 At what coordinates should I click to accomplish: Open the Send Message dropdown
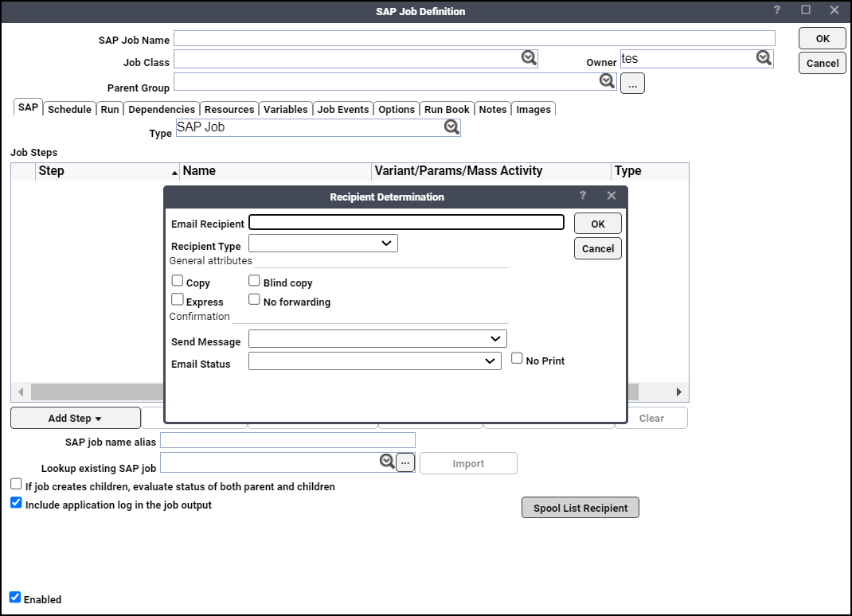[377, 338]
